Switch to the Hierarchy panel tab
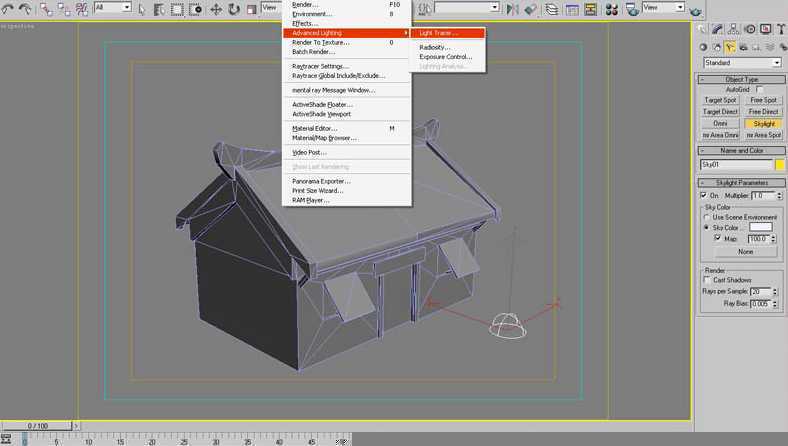The width and height of the screenshot is (788, 446). 733,29
